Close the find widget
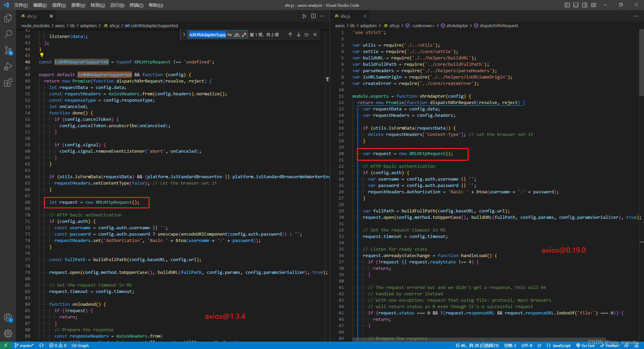Screen dimensions: 644x349 click(315, 35)
